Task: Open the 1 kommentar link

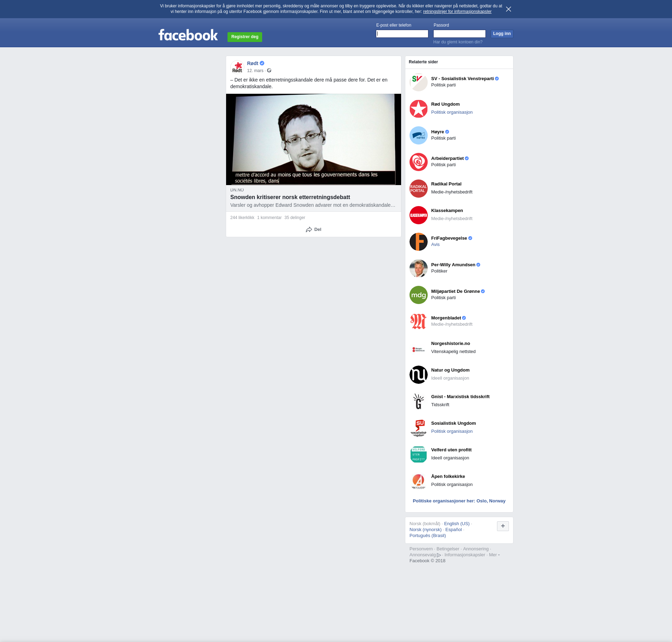Action: pyautogui.click(x=269, y=218)
